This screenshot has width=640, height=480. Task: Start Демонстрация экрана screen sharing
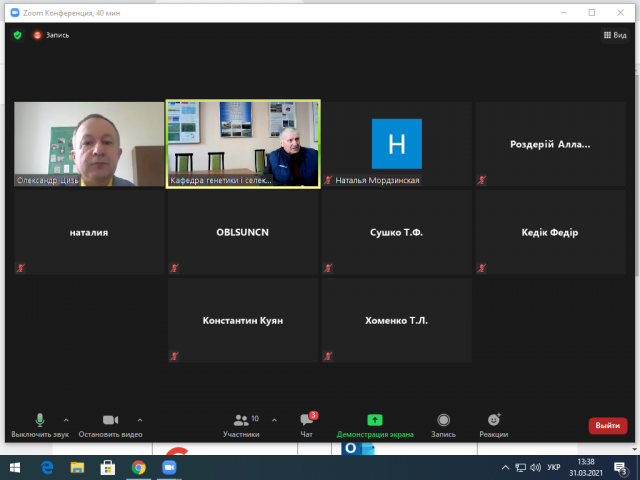tap(375, 425)
